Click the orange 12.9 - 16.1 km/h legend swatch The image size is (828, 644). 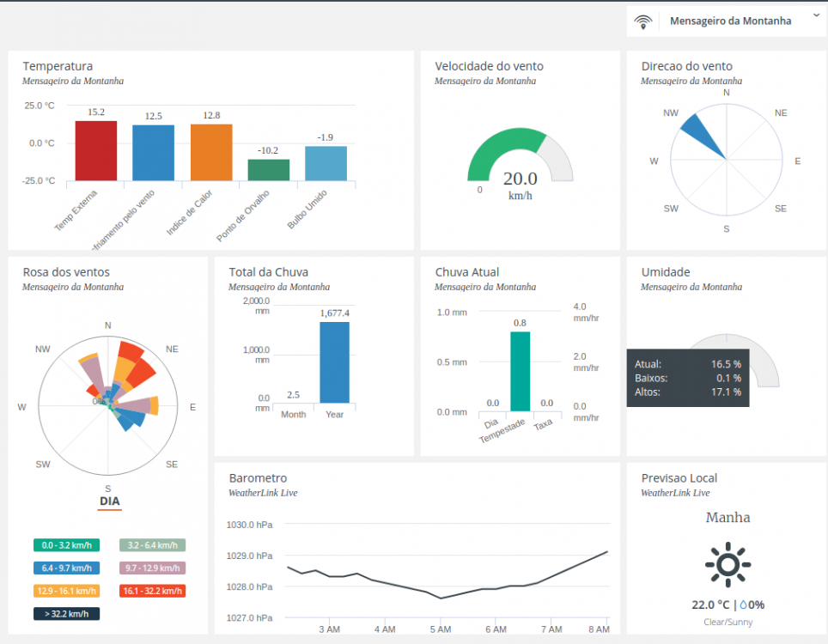click(x=67, y=591)
